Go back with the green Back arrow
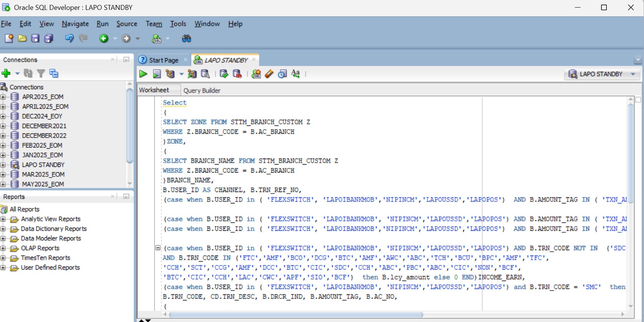 104,38
